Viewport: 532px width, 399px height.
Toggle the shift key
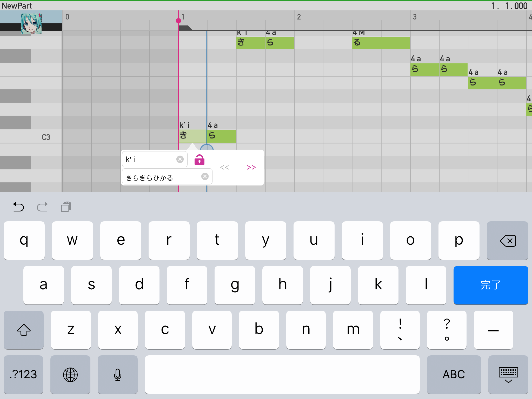click(x=24, y=330)
